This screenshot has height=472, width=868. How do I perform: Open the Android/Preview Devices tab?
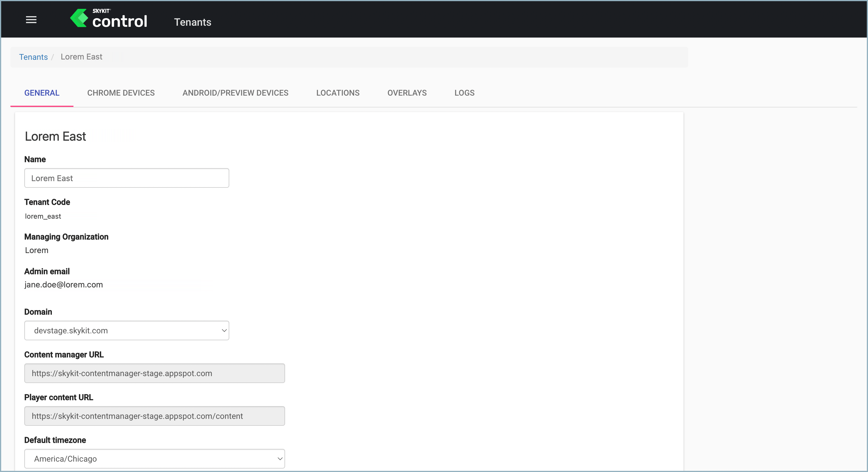click(235, 93)
